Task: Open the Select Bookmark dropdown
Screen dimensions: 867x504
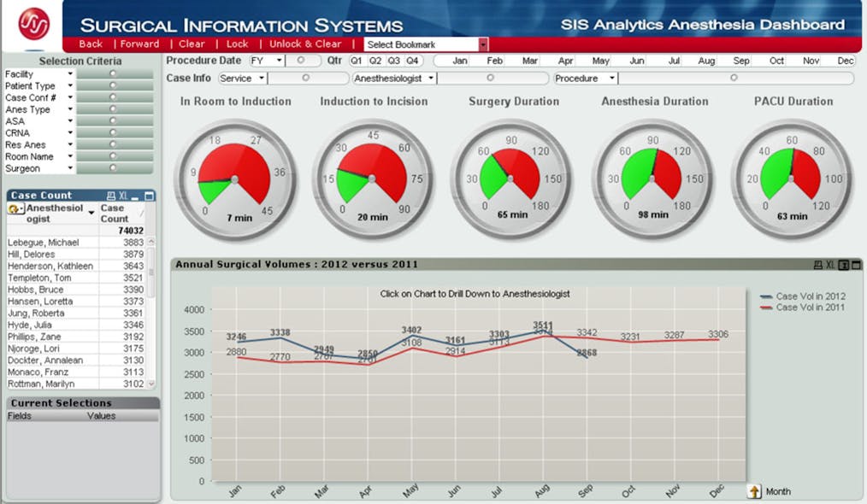Action: (x=422, y=44)
